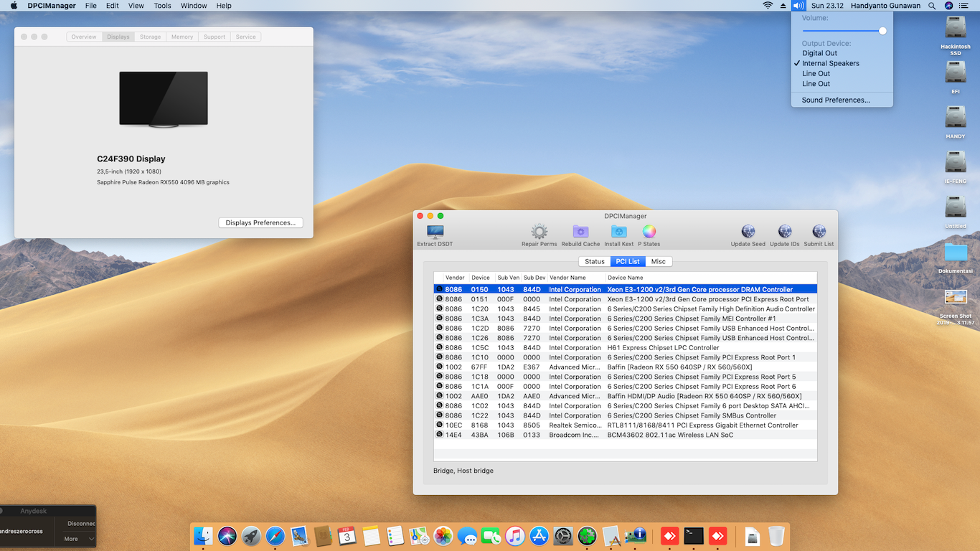This screenshot has height=551, width=980.
Task: Select the PCI List tab
Action: (x=628, y=262)
